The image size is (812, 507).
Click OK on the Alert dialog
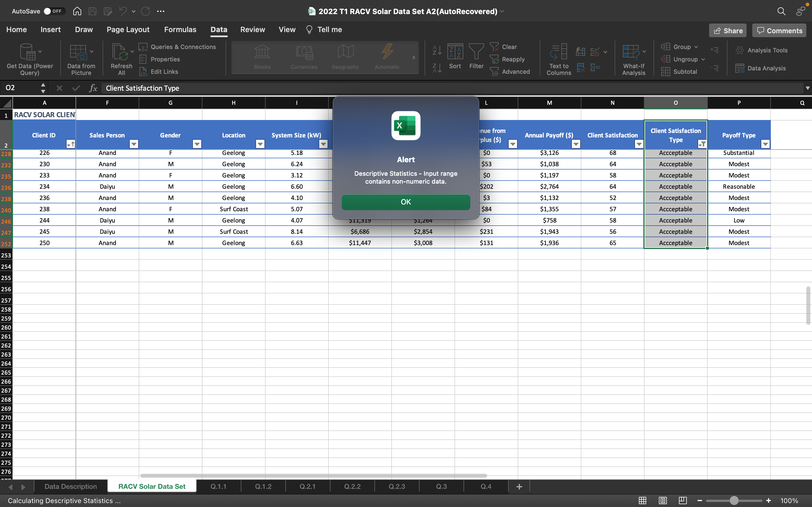406,202
